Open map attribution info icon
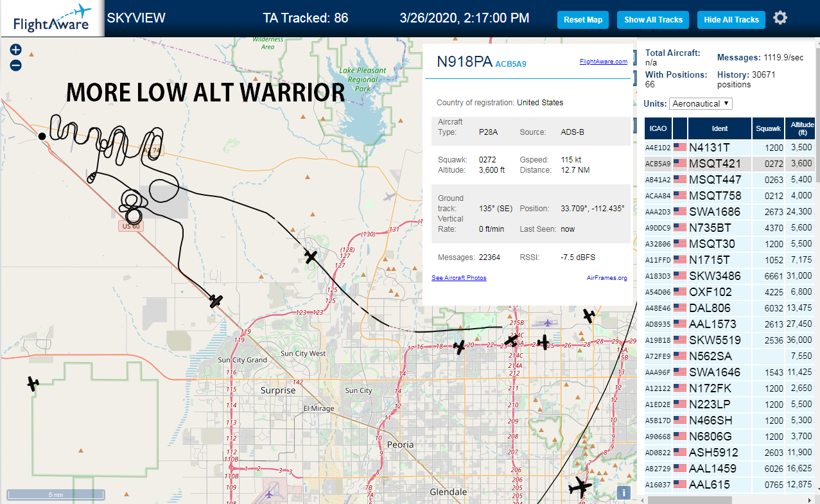Viewport: 820px width, 504px height. 624,492
